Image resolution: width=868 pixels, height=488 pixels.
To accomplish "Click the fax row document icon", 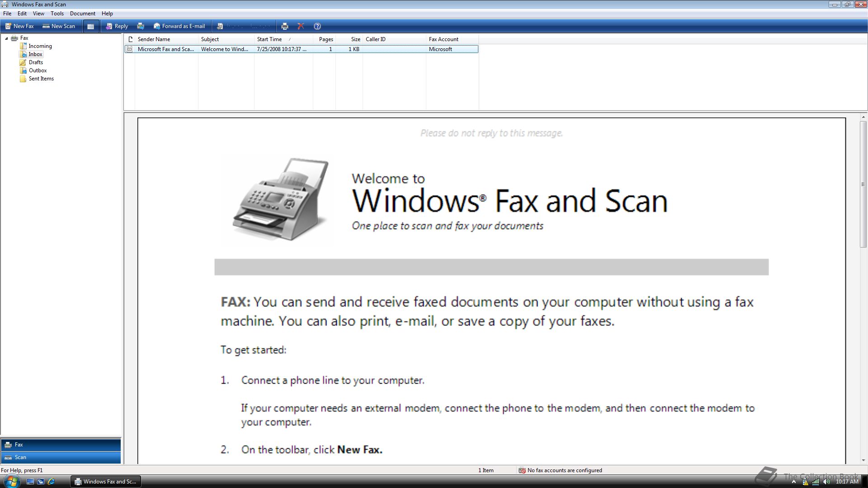I will point(130,49).
